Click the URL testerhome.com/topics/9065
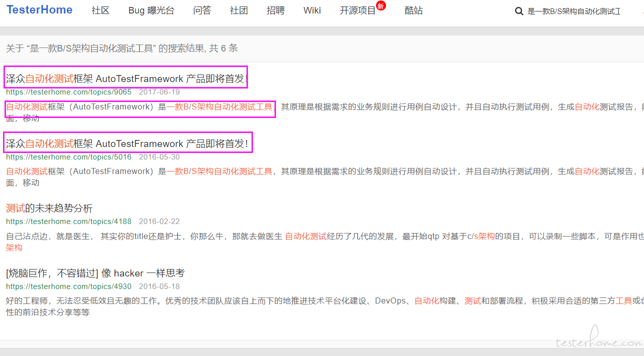644x356 pixels. (68, 92)
